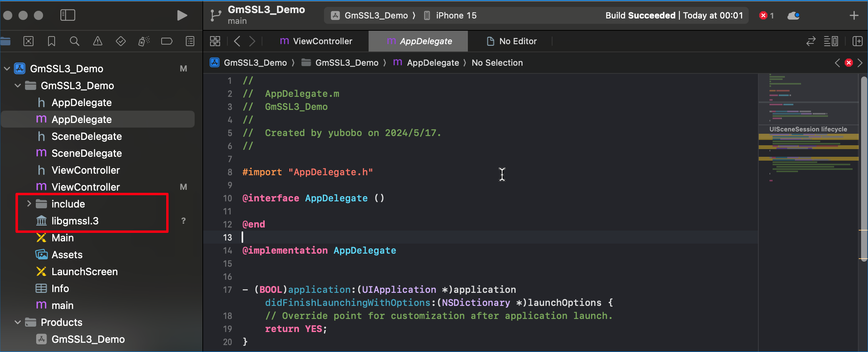
Task: Open the Xcode Cloud status icon
Action: [793, 15]
